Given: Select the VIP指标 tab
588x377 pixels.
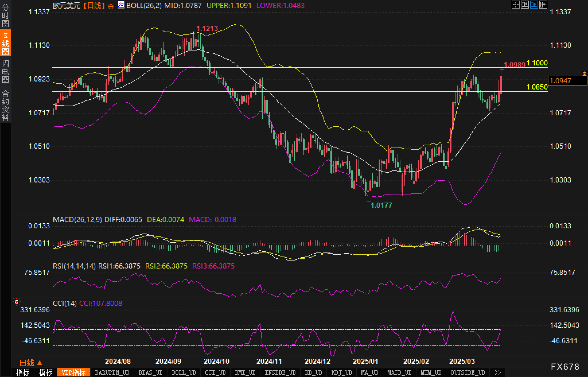Looking at the screenshot, I should [74, 372].
